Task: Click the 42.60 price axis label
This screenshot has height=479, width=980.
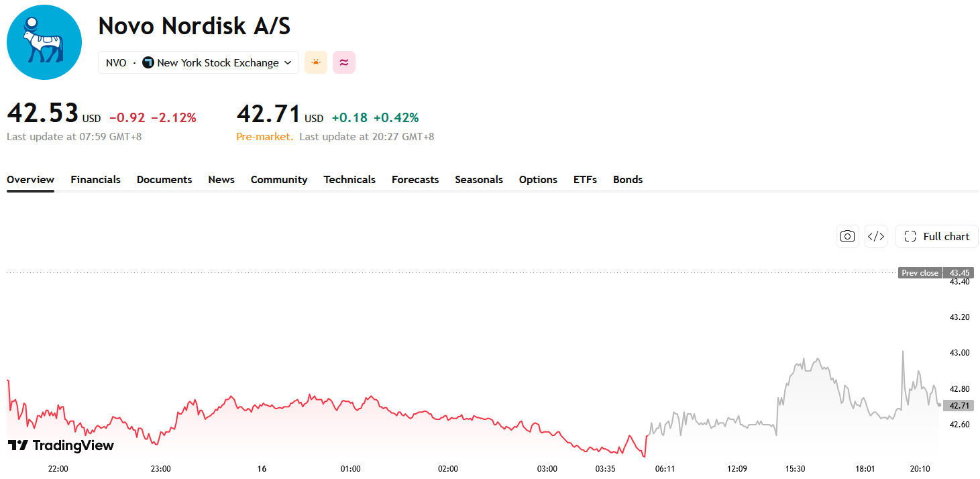Action: pyautogui.click(x=959, y=425)
